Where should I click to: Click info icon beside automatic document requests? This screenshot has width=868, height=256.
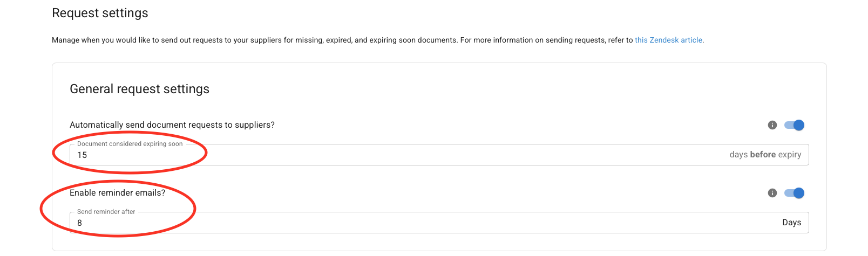772,125
